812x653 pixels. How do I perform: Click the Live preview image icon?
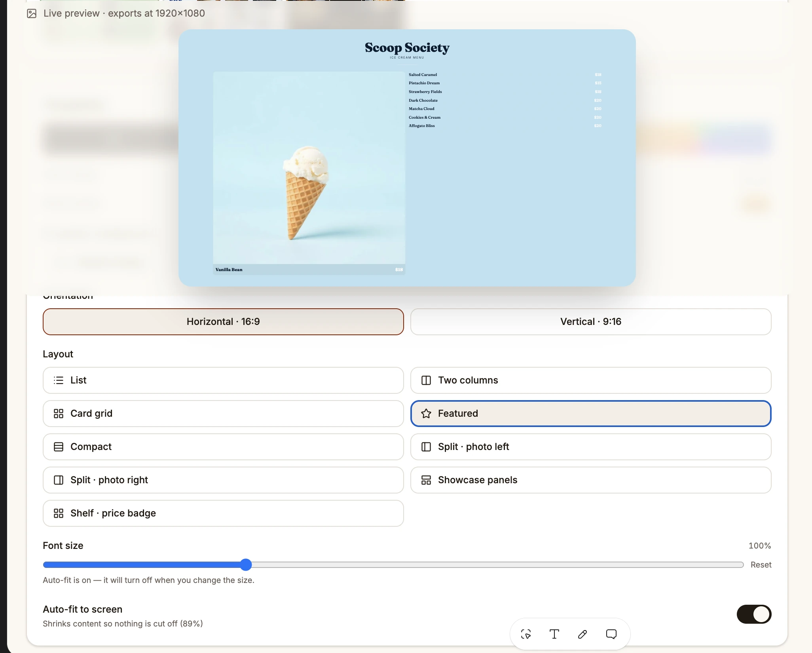(x=32, y=13)
